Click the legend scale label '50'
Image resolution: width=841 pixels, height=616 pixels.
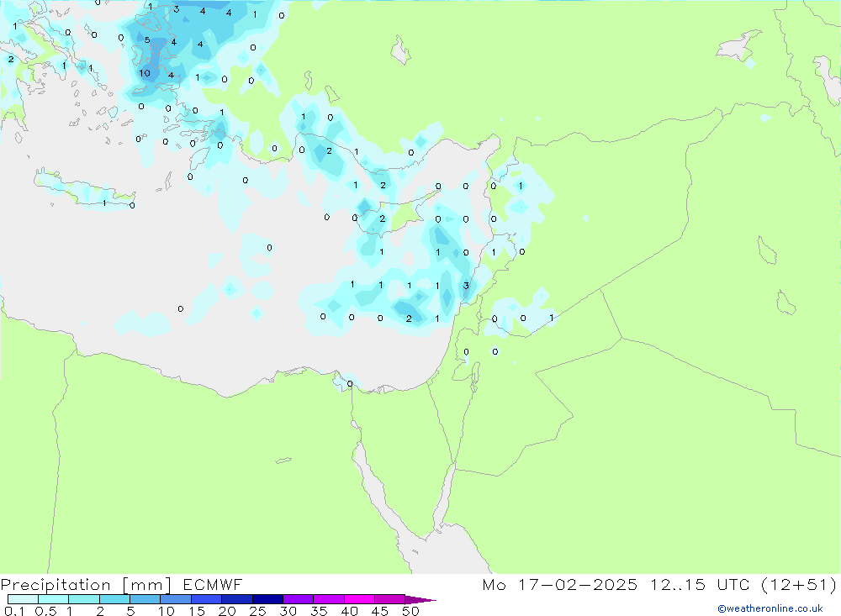[410, 611]
